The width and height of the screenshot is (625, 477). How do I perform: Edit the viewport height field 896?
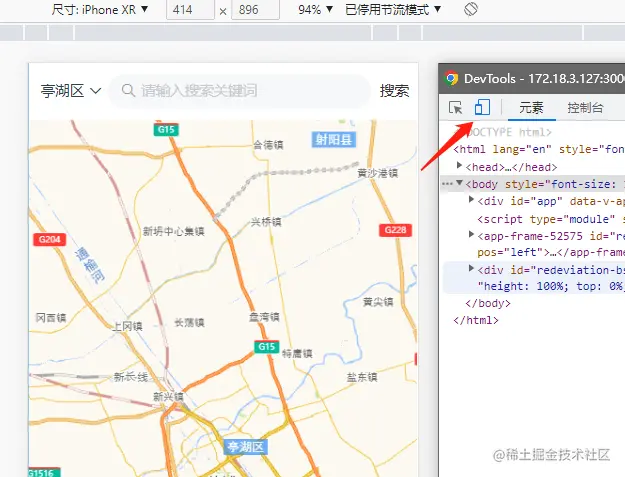[x=256, y=10]
